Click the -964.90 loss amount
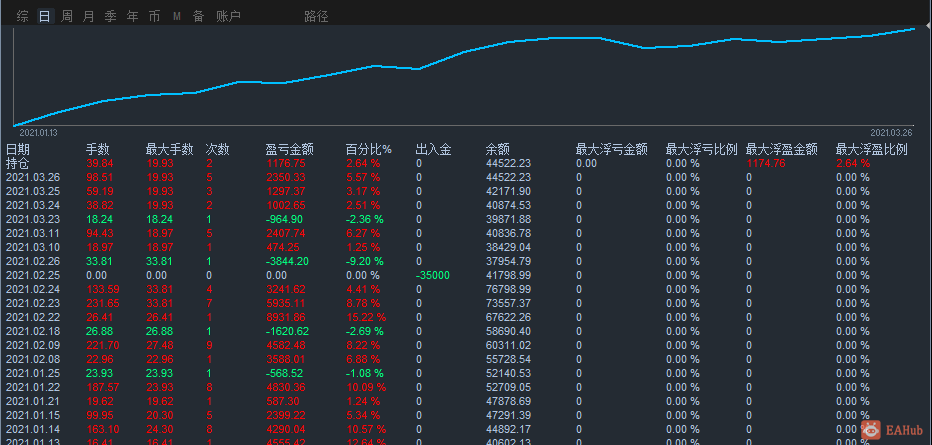 (x=285, y=219)
